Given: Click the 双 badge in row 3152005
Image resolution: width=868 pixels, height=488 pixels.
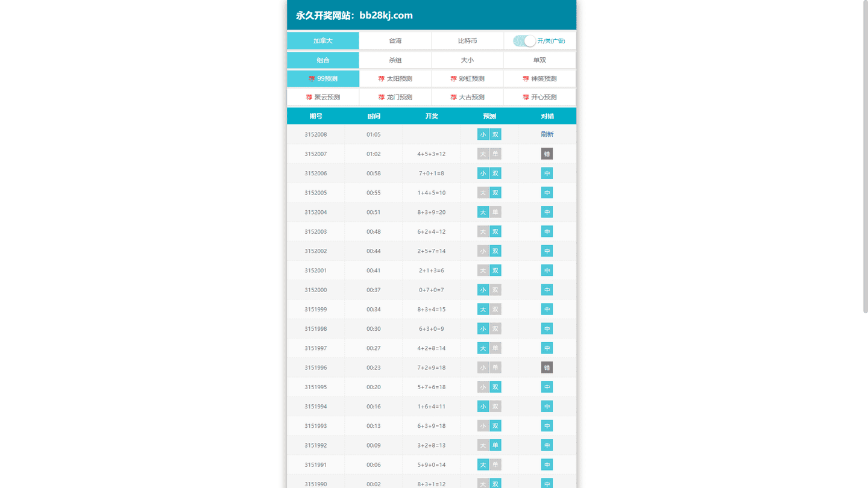Looking at the screenshot, I should 495,193.
